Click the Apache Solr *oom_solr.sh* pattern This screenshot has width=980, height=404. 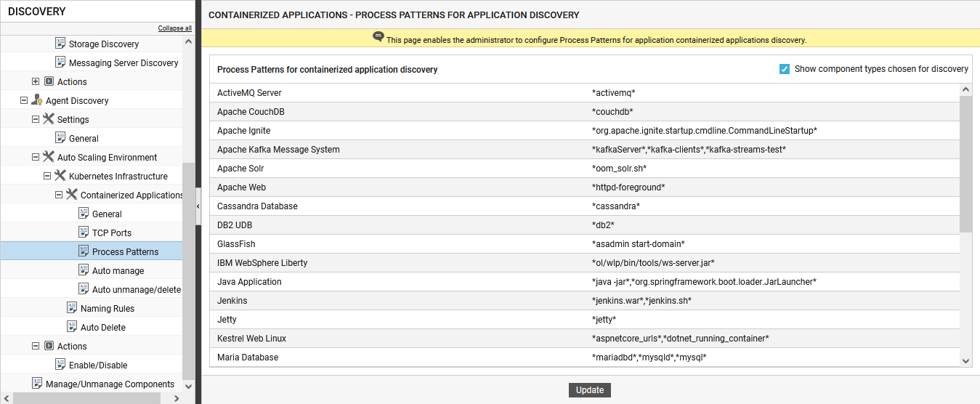pos(619,169)
